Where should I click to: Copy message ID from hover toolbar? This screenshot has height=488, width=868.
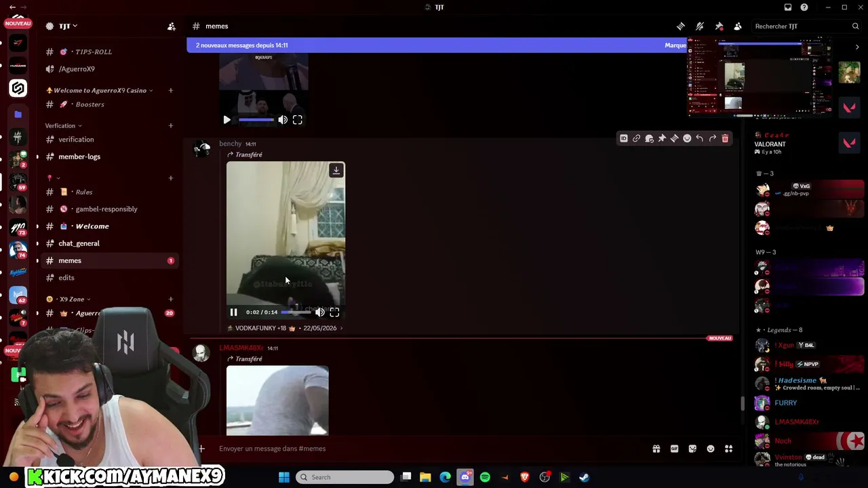pos(624,139)
